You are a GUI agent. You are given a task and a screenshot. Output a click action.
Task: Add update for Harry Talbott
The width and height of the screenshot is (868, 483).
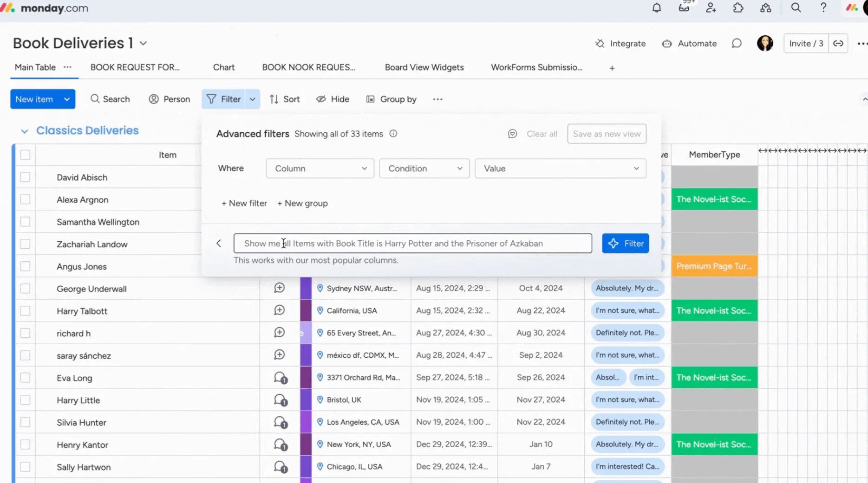point(279,310)
